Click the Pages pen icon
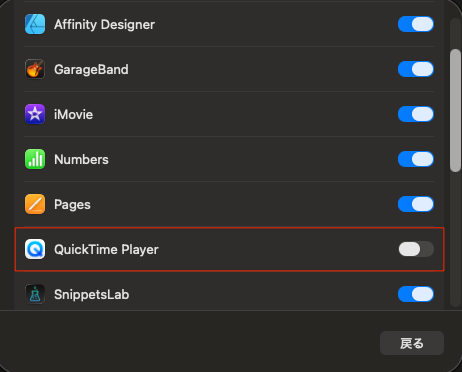The height and width of the screenshot is (372, 462). (x=35, y=204)
